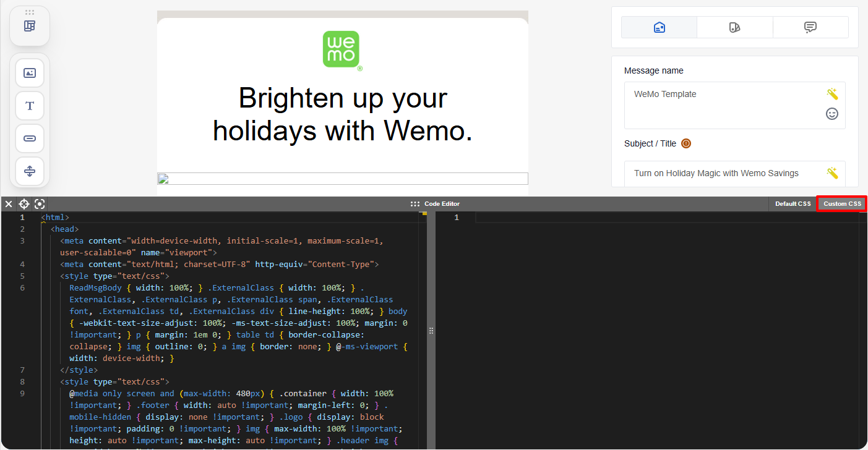Image resolution: width=868 pixels, height=450 pixels.
Task: Click the focus frame icon in Code Editor
Action: point(40,204)
